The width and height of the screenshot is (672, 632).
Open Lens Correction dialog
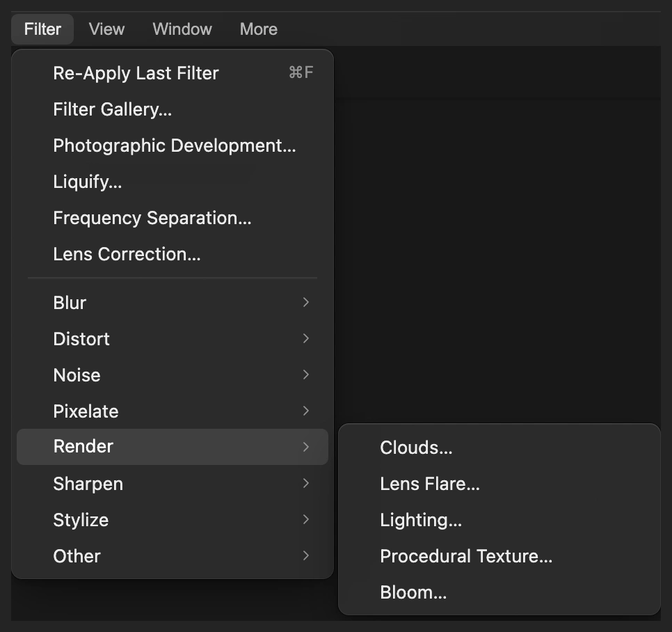[x=173, y=254]
